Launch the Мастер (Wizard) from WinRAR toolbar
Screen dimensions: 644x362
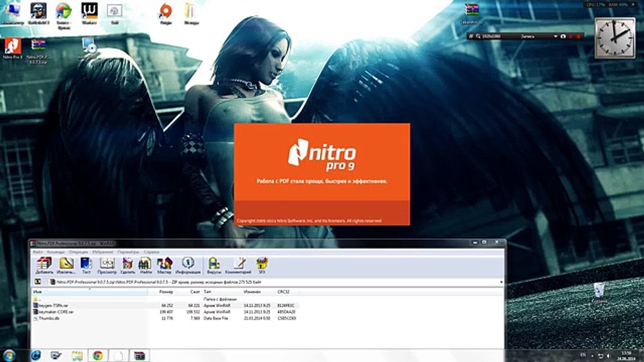165,265
